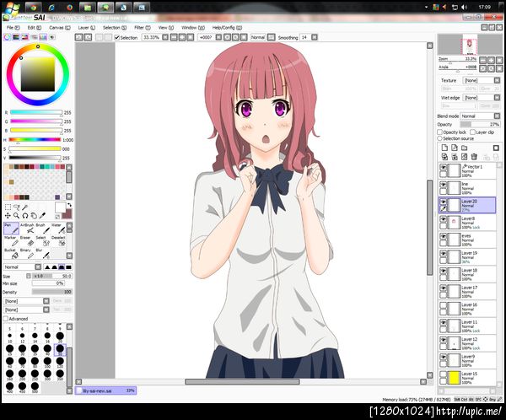The height and width of the screenshot is (420, 506).
Task: Swap foreground and background colors arrow
Action: point(69,205)
